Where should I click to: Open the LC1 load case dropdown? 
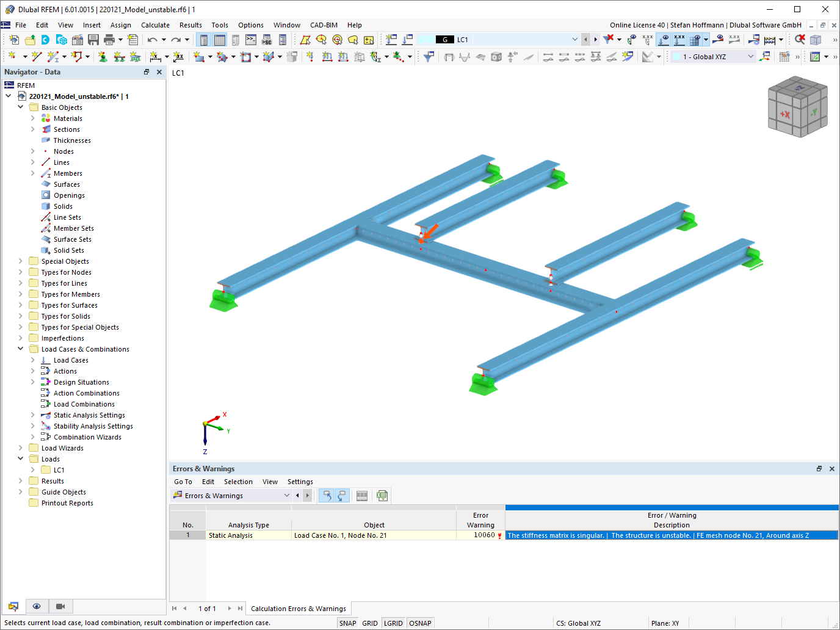574,39
